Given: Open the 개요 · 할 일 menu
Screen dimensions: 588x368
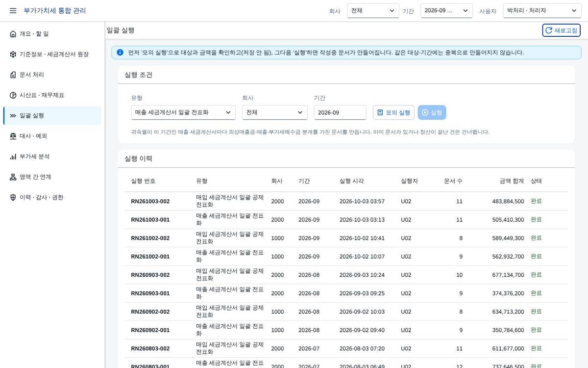Looking at the screenshot, I should pos(52,34).
